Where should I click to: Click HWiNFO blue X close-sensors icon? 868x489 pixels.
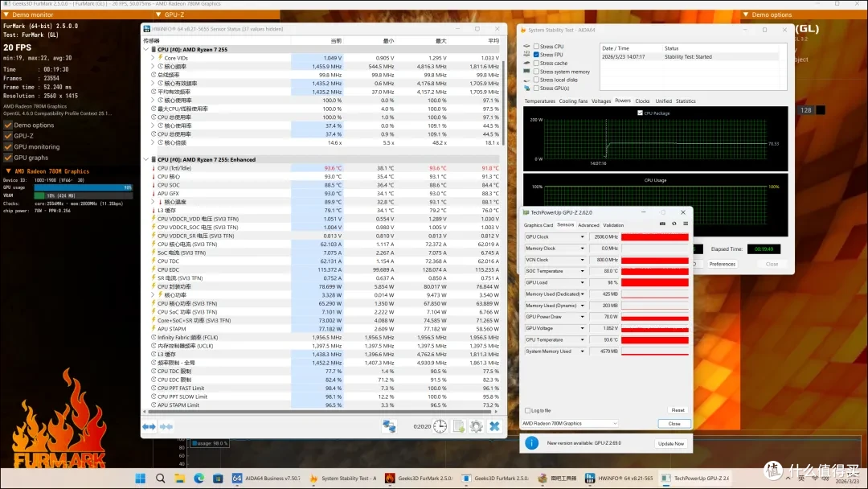pos(494,426)
